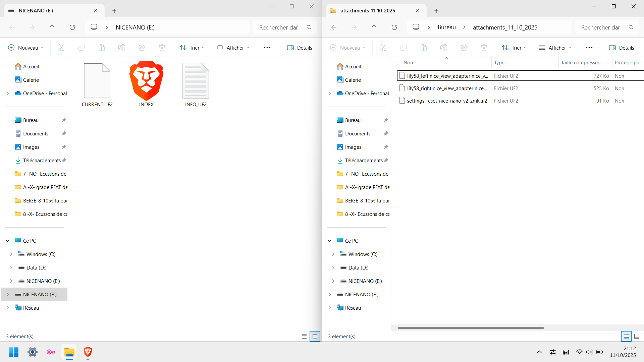Open the Trier dropdown in the left window
644x362 pixels.
tap(192, 48)
